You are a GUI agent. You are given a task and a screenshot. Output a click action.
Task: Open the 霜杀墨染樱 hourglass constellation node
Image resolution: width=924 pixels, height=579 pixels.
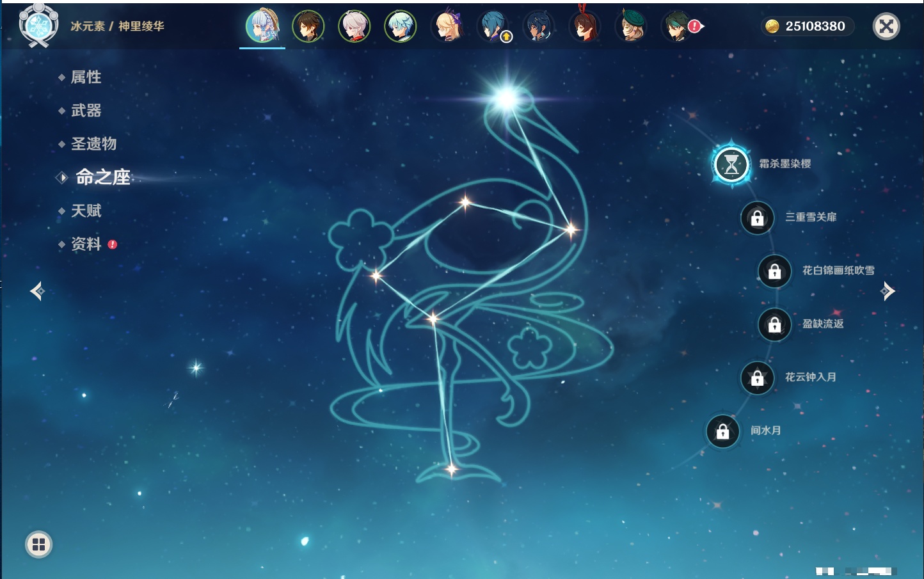(x=731, y=164)
